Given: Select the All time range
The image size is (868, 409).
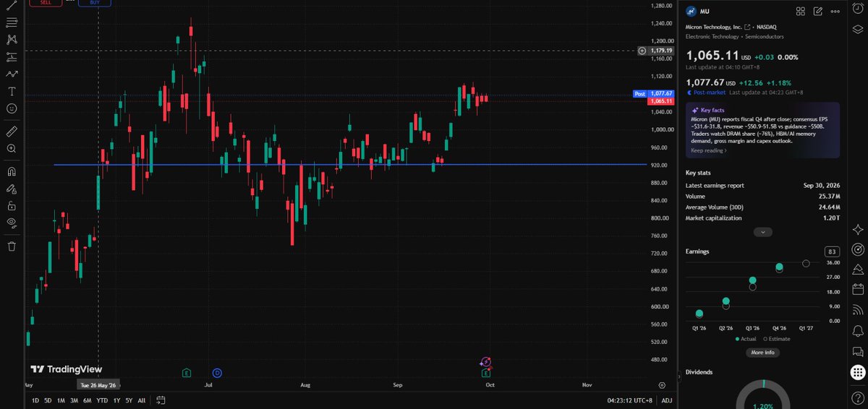Looking at the screenshot, I should 141,400.
